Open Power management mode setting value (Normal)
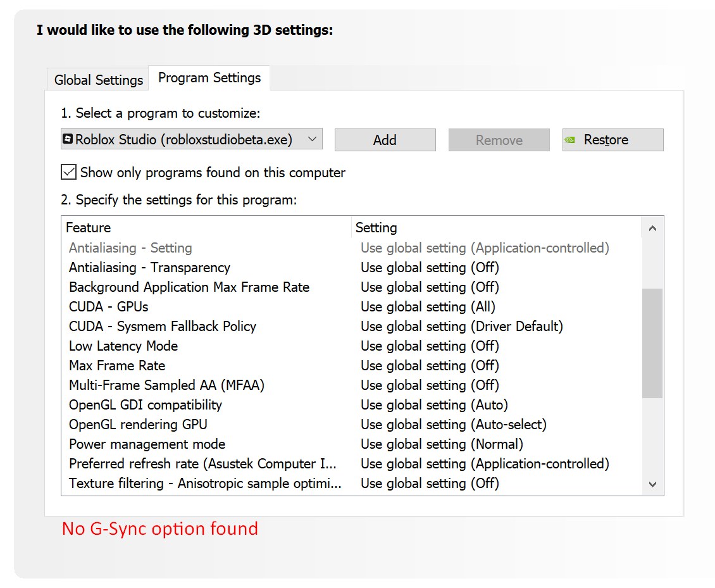Image resolution: width=715 pixels, height=588 pixels. click(x=442, y=444)
